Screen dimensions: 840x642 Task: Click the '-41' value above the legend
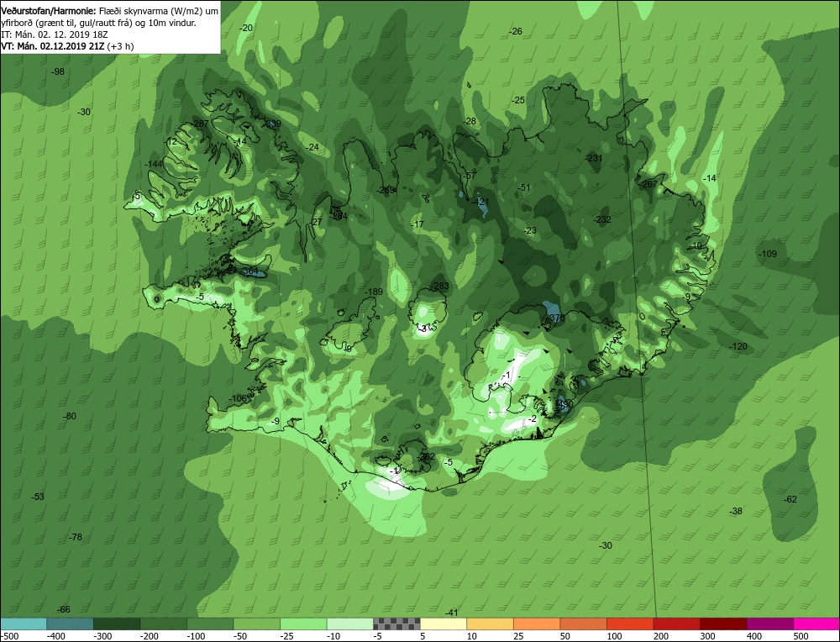click(452, 613)
